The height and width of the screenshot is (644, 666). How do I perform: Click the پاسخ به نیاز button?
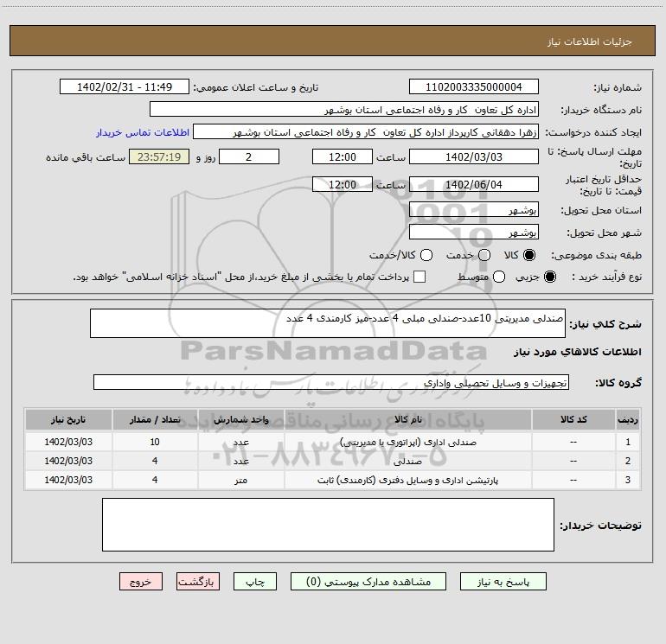[503, 581]
